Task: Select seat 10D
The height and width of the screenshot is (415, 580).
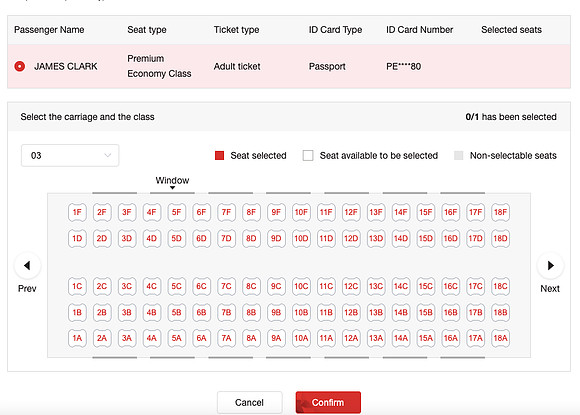Action: [301, 238]
